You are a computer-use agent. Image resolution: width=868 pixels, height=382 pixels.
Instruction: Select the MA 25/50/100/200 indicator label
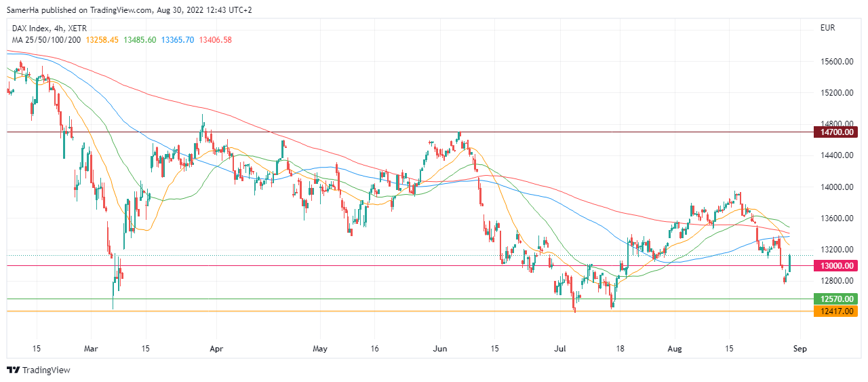point(47,40)
